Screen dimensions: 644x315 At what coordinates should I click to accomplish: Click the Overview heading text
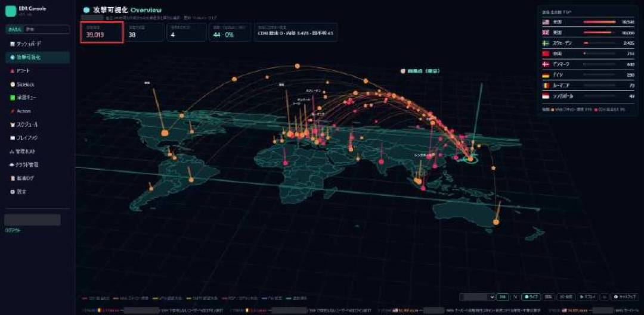click(146, 10)
